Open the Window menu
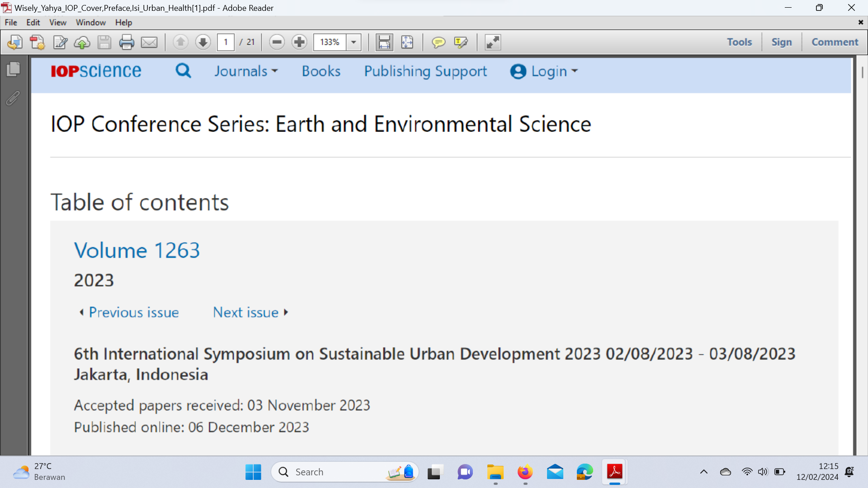The height and width of the screenshot is (488, 868). tap(91, 22)
